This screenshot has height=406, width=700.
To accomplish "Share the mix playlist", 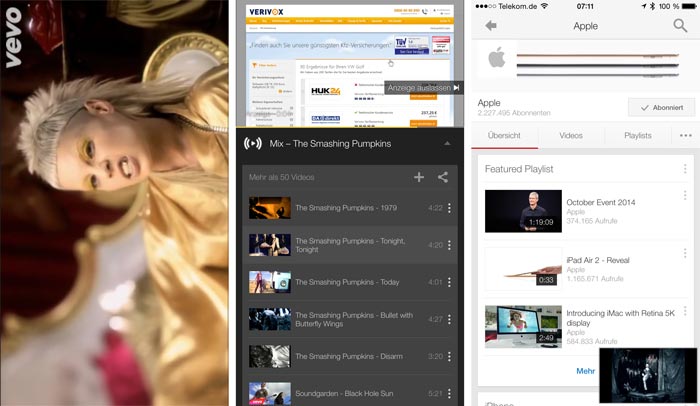I will (443, 177).
